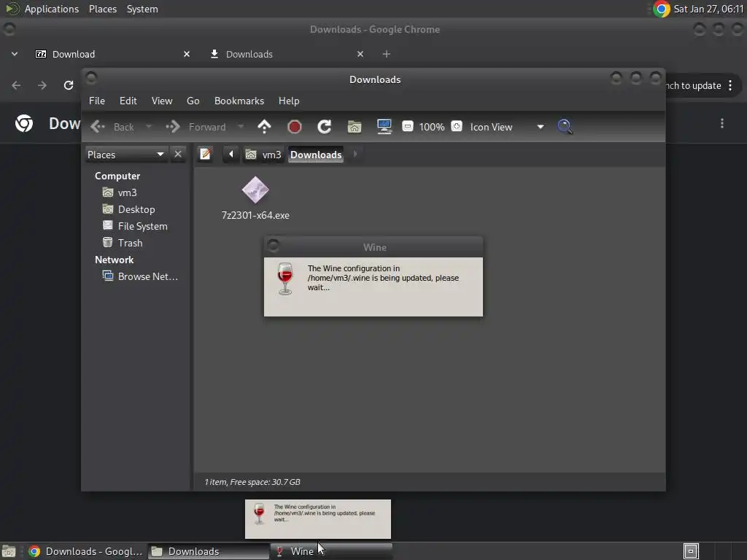Click the red Stop loading icon
747x560 pixels.
pos(295,127)
